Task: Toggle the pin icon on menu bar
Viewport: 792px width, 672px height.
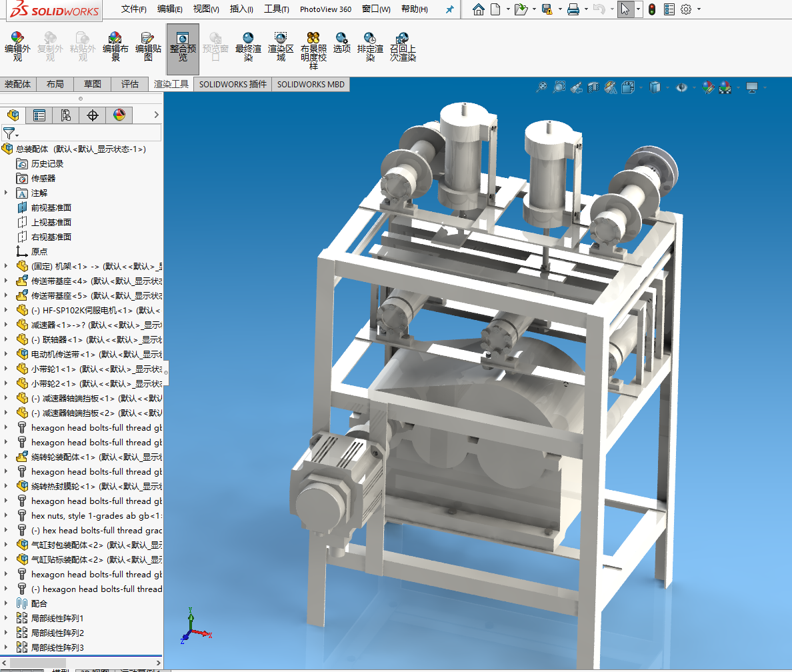Action: 449,9
